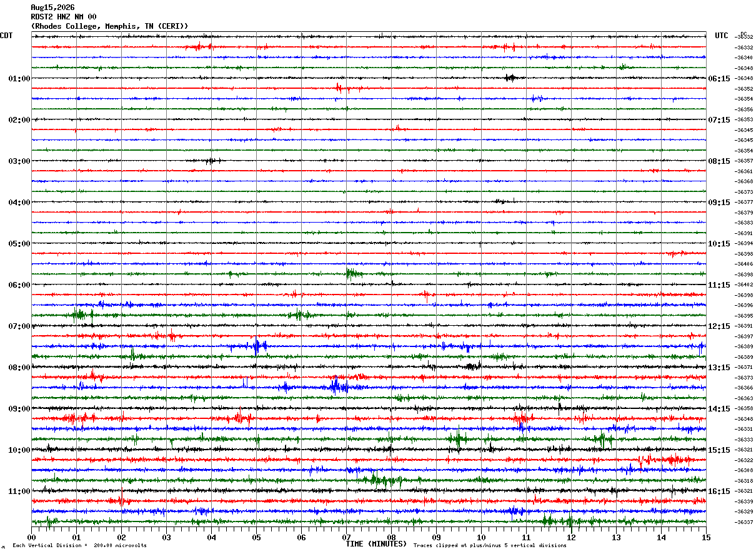Click the '09:15' UTC time label
This screenshot has width=756, height=554.
coord(719,203)
